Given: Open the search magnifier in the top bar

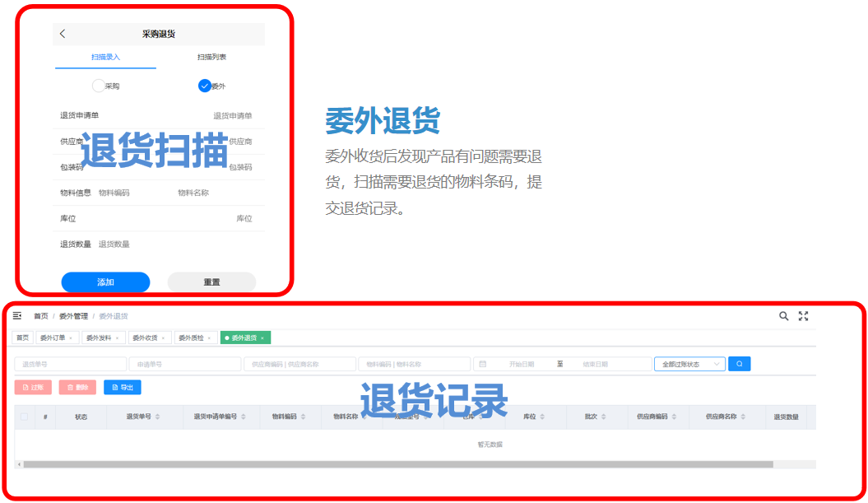Looking at the screenshot, I should (x=783, y=316).
